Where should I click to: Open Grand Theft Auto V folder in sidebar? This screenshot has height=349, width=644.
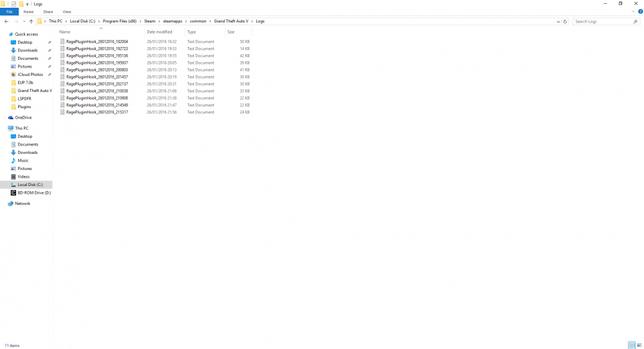click(34, 90)
